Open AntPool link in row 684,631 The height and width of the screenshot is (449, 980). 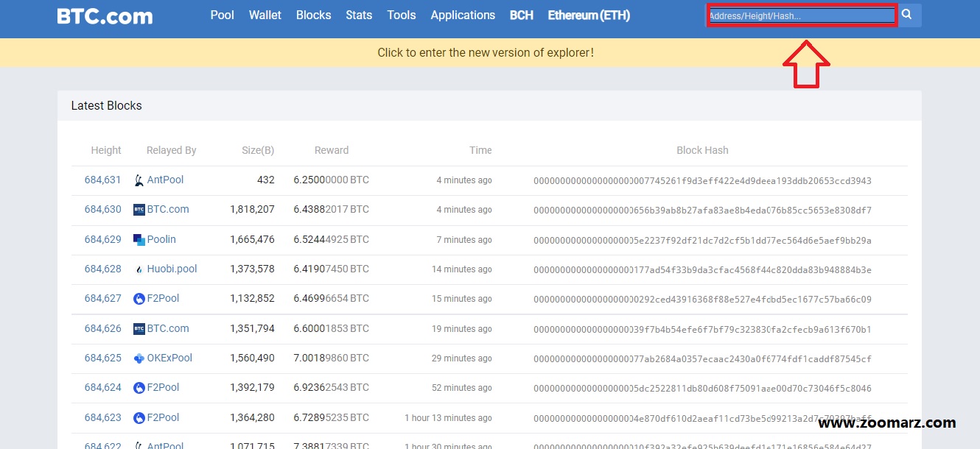(165, 180)
